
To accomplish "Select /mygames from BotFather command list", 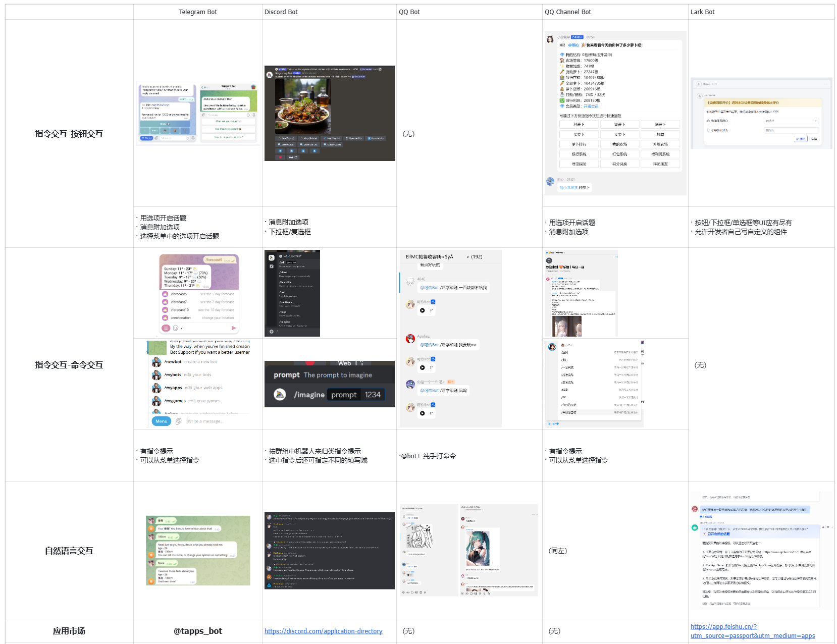I will click(x=175, y=401).
